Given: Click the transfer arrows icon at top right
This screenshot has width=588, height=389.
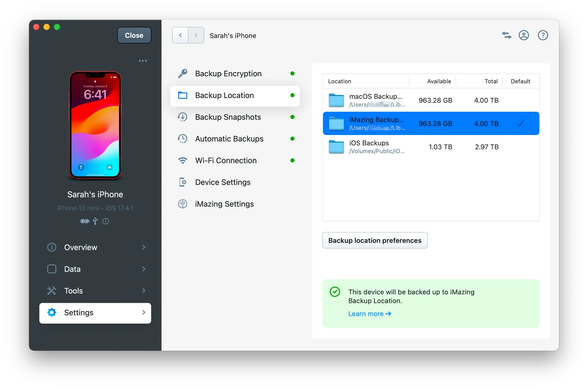Looking at the screenshot, I should pos(506,35).
